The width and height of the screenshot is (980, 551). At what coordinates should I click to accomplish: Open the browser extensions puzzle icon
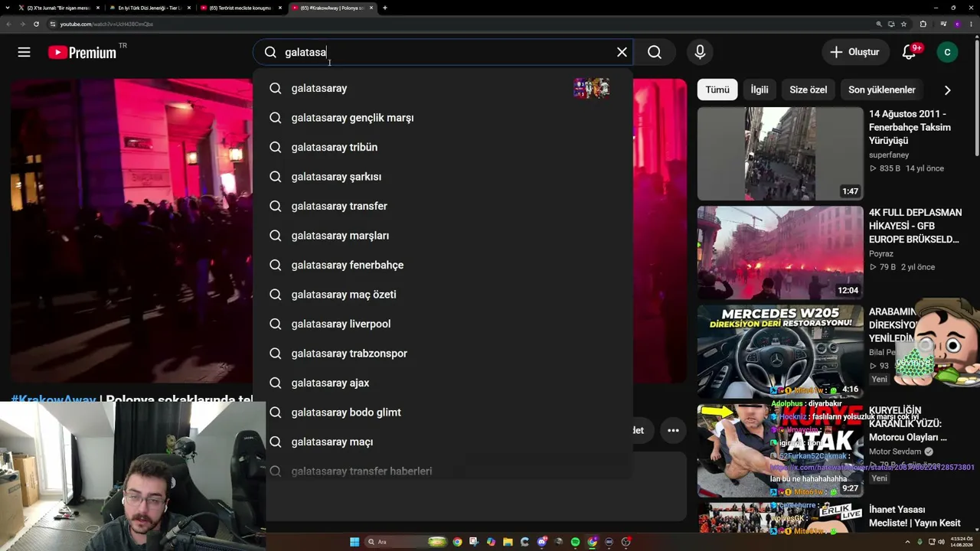point(923,24)
